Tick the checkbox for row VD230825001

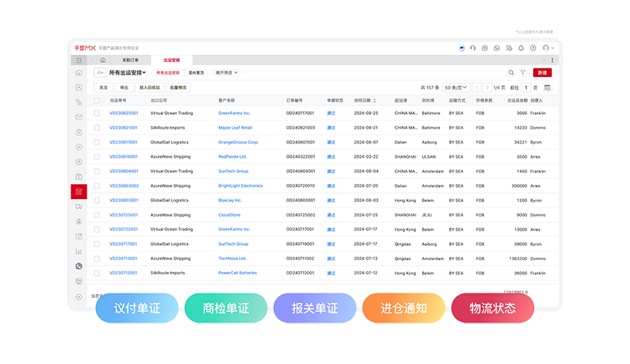(97, 113)
